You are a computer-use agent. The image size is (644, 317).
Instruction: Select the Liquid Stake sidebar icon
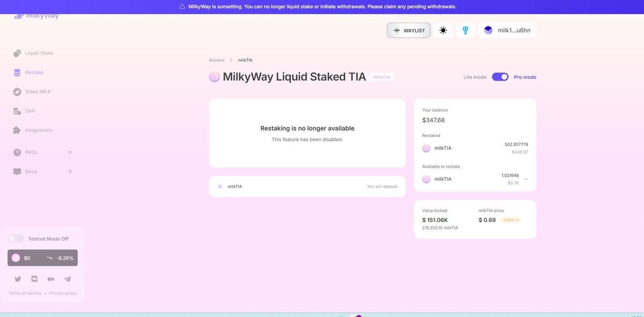pyautogui.click(x=16, y=53)
